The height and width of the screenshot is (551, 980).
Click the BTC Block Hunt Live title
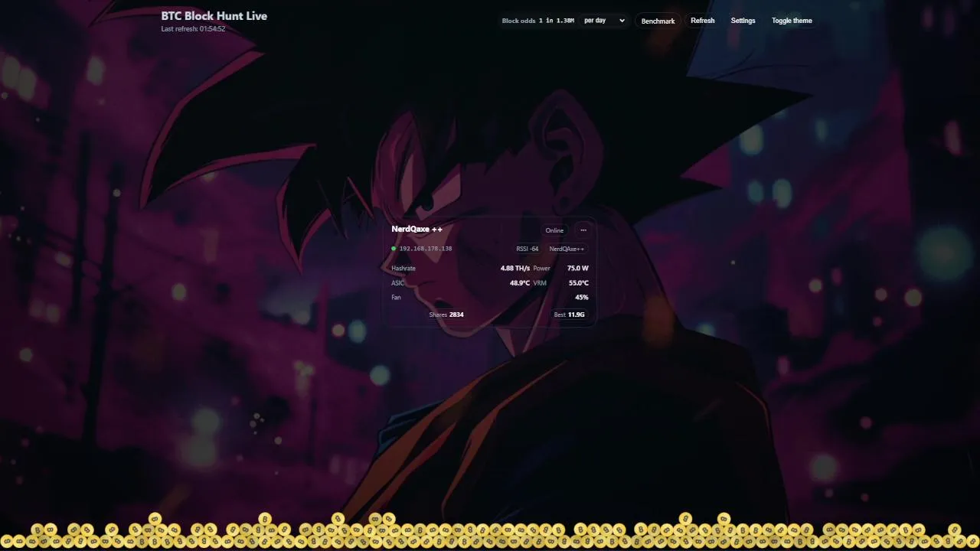[x=214, y=15]
